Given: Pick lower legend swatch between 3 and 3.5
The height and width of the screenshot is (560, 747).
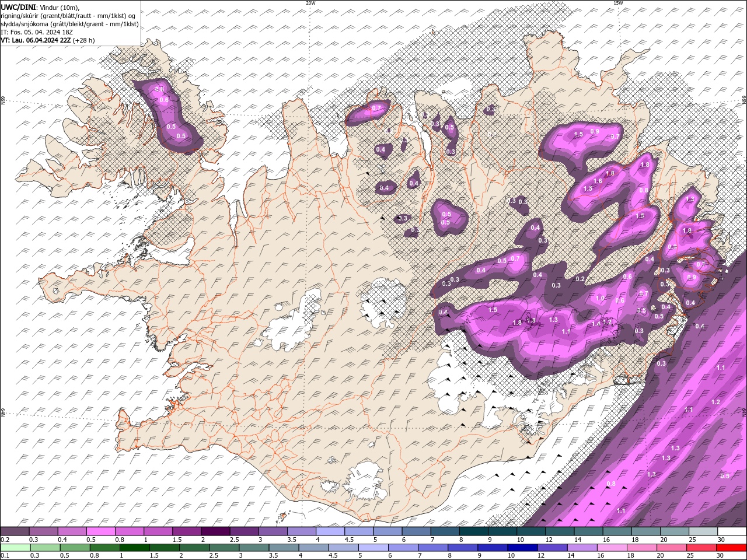Looking at the screenshot, I should tap(254, 548).
